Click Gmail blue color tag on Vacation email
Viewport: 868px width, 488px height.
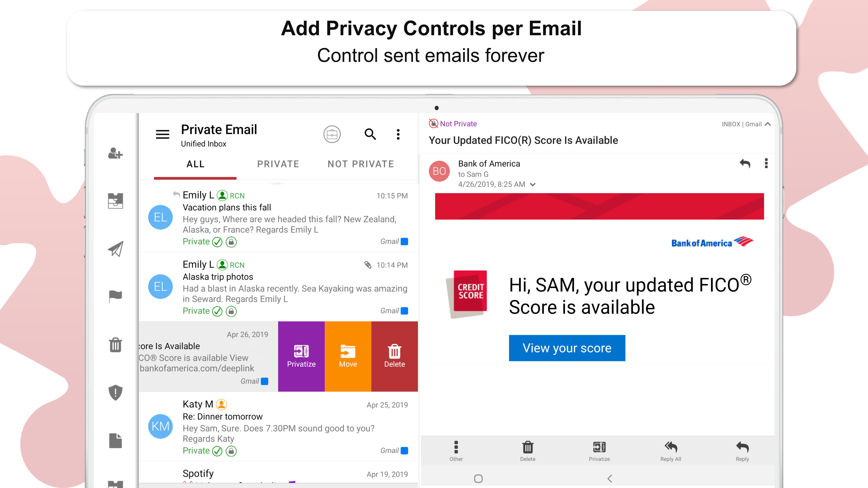tap(404, 242)
